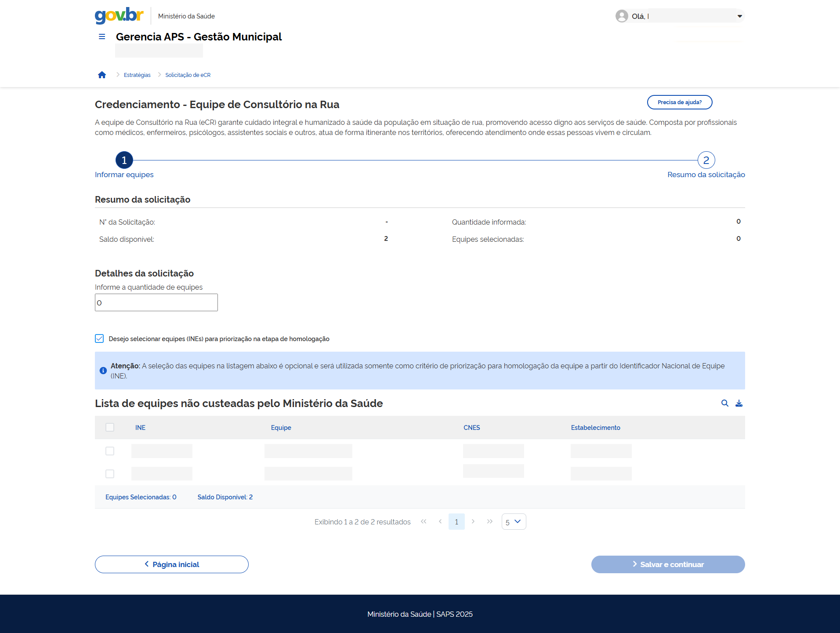This screenshot has height=633, width=840.
Task: Click the download icon above teams list
Action: click(x=739, y=403)
